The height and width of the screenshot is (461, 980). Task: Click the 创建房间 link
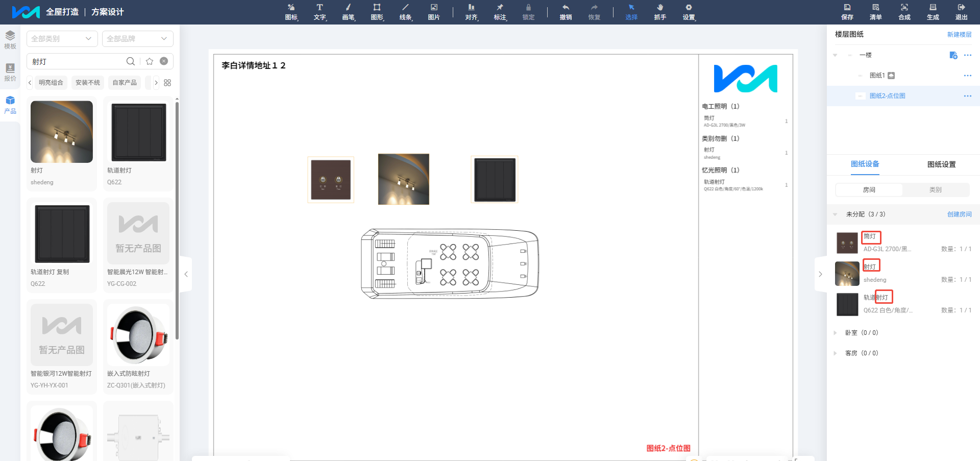[960, 214]
